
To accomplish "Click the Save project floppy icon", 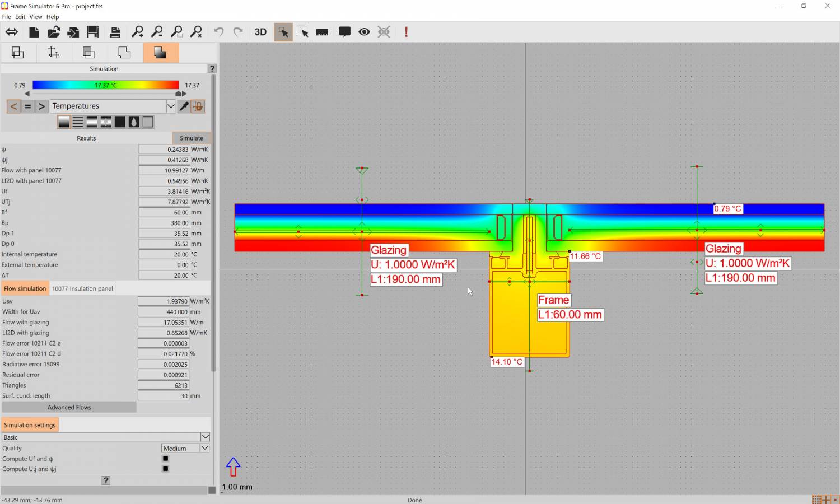I will [93, 32].
